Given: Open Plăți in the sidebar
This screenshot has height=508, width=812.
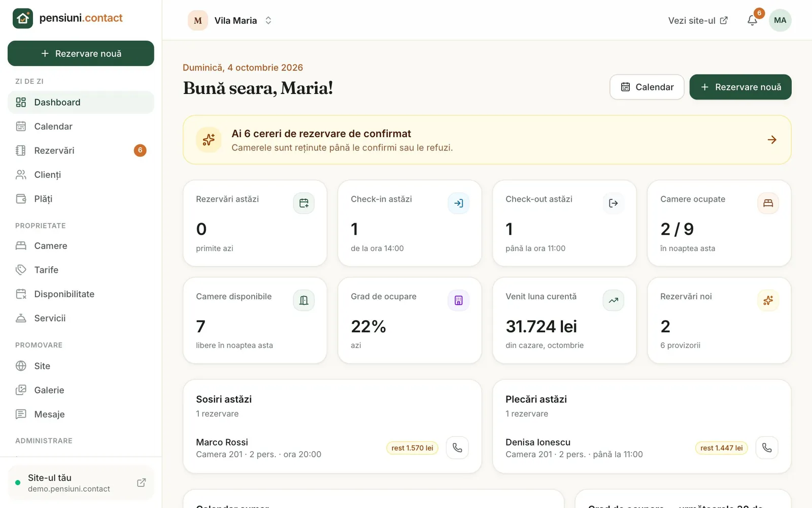Looking at the screenshot, I should click(x=81, y=199).
